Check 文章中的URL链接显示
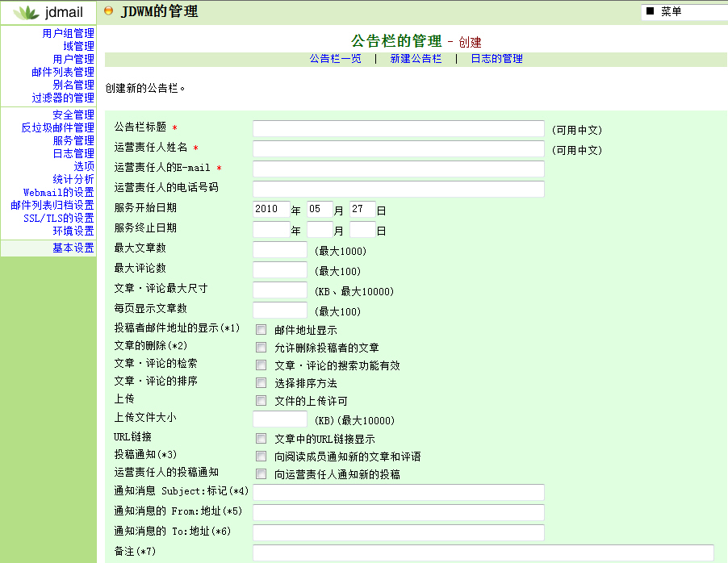 261,438
